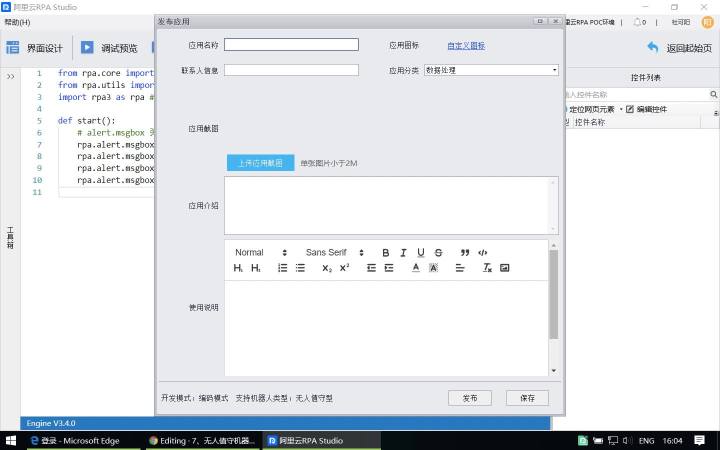Click the Engine V3.4.0 status bar text
Screen dimensions: 720x450
point(51,423)
